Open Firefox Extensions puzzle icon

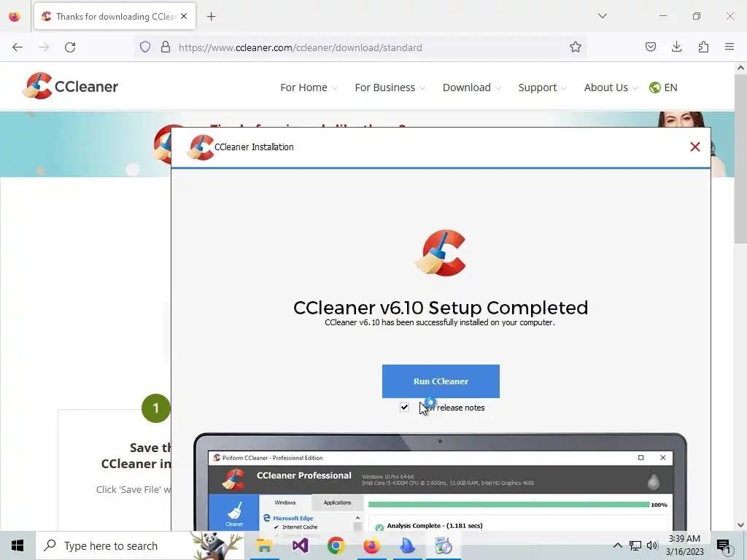(703, 47)
